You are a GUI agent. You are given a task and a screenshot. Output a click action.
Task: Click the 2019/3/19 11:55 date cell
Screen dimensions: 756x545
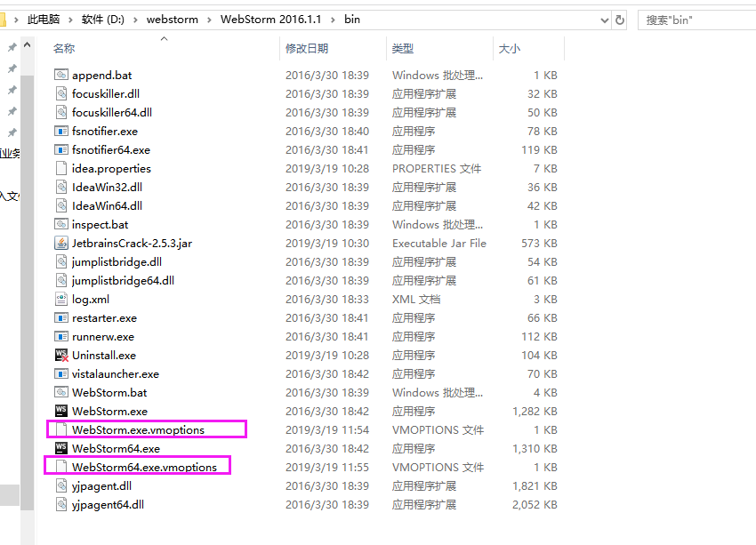click(x=327, y=468)
